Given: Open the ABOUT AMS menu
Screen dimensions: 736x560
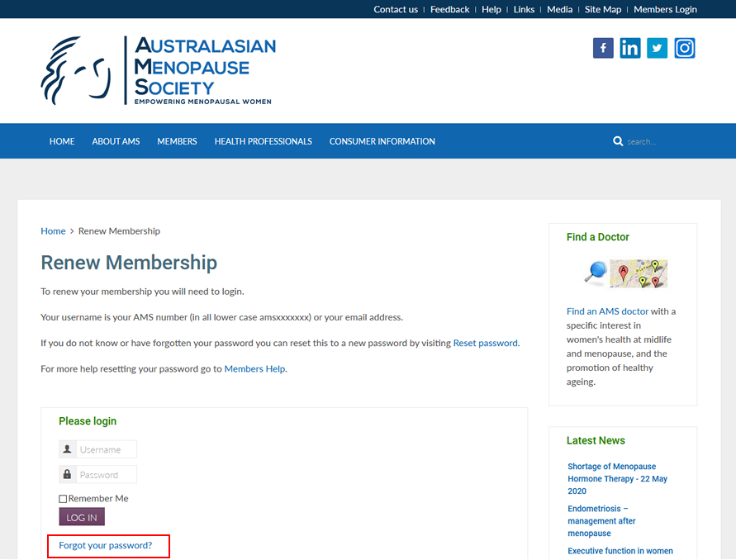Looking at the screenshot, I should [116, 141].
